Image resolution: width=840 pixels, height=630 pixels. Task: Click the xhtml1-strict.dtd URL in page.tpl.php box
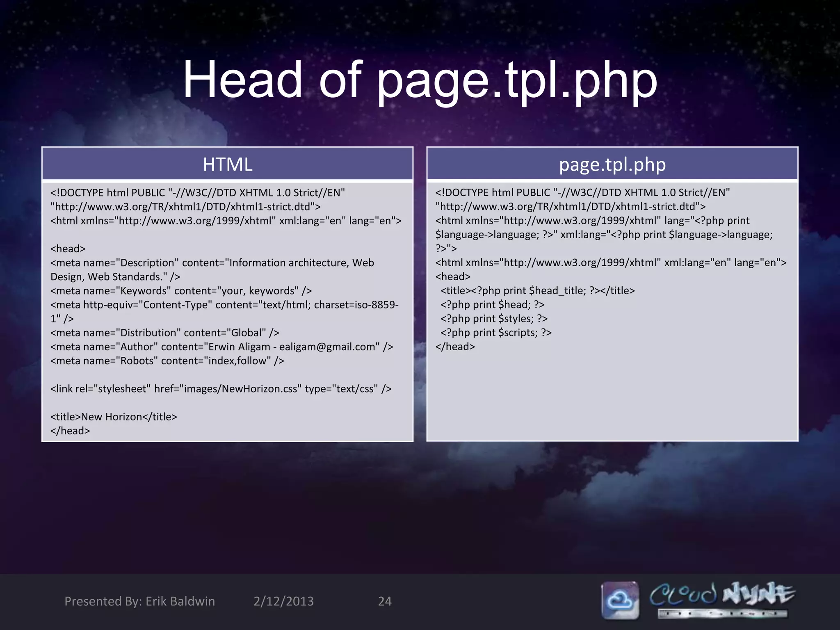tap(571, 207)
